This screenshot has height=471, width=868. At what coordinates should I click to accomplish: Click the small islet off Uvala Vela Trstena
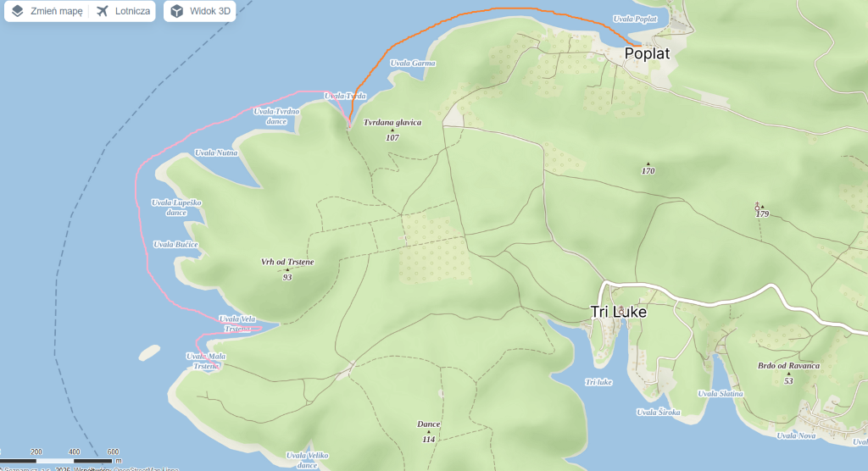(x=149, y=352)
